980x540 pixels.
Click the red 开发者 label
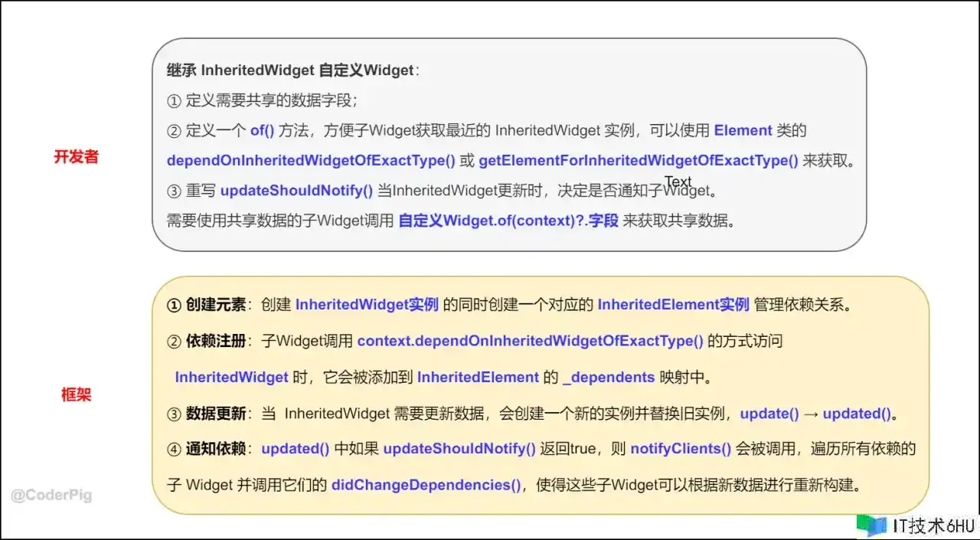click(x=76, y=157)
